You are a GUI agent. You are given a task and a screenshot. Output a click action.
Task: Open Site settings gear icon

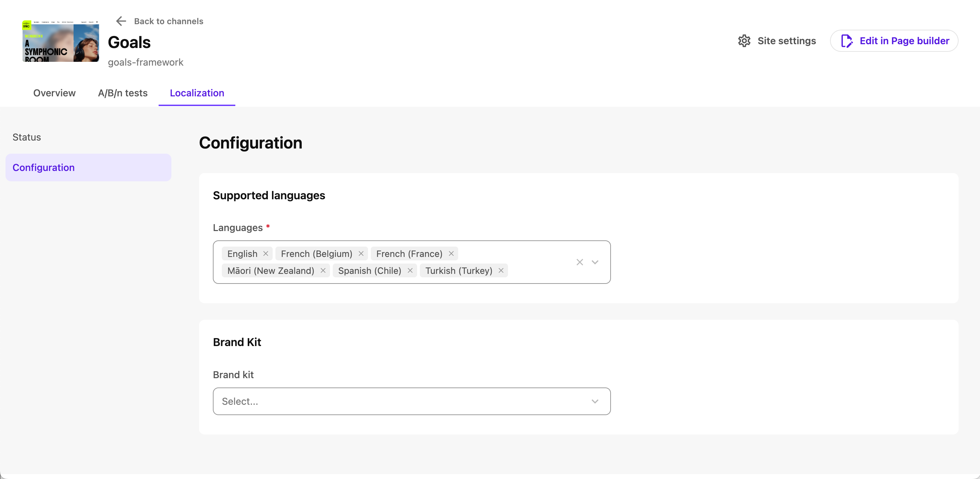pos(744,41)
